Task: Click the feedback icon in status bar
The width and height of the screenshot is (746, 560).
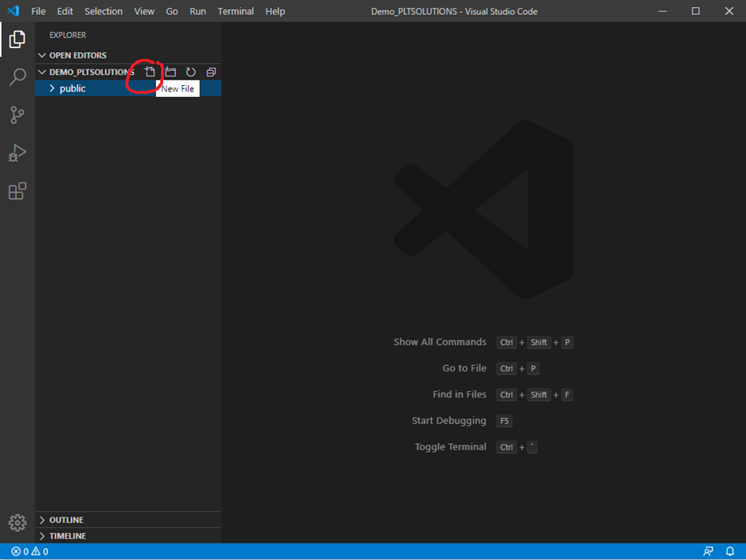Action: coord(708,551)
